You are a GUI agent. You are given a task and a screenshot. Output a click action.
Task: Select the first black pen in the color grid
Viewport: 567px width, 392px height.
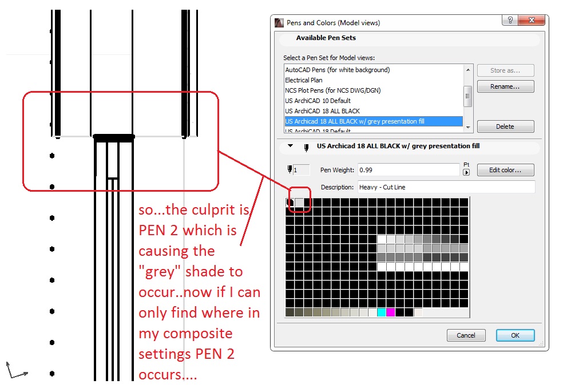point(288,202)
